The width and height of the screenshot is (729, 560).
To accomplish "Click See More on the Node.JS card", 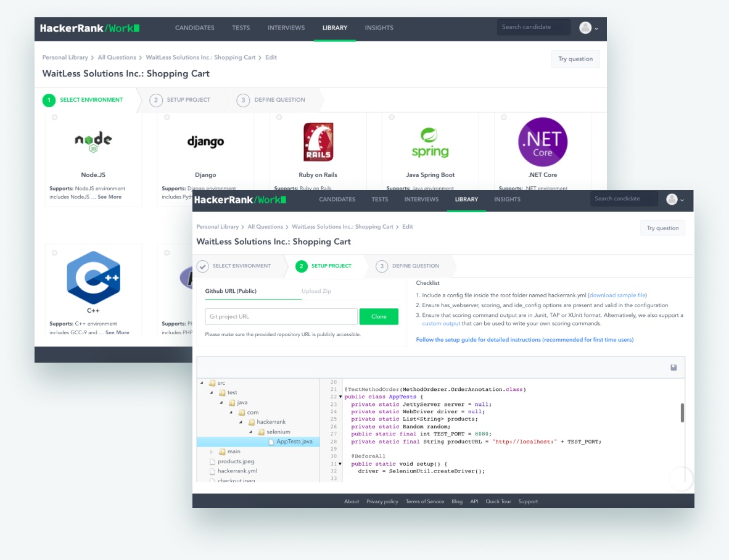I will pos(109,197).
